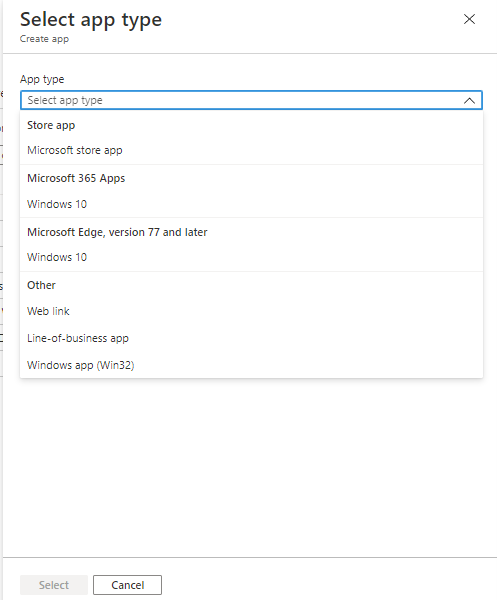The height and width of the screenshot is (600, 497).
Task: Click Microsoft Edge, version 77 and later header
Action: (x=117, y=232)
